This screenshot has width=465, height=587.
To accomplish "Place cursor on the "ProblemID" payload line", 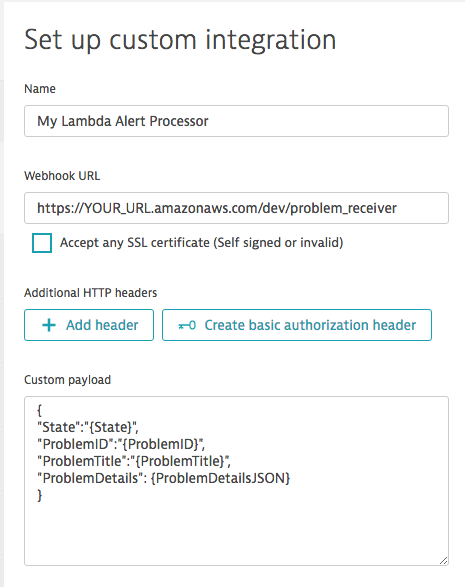I will (121, 444).
